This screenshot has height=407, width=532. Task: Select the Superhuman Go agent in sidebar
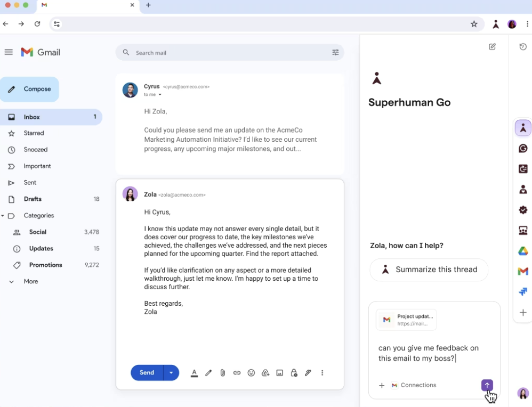click(523, 128)
